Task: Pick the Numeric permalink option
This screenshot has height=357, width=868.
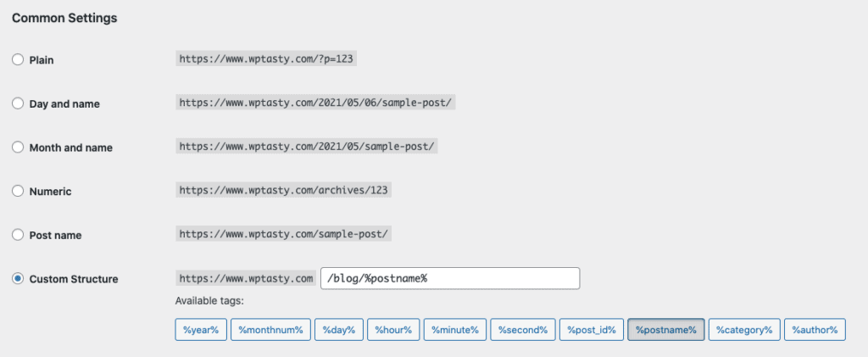Action: coord(18,191)
